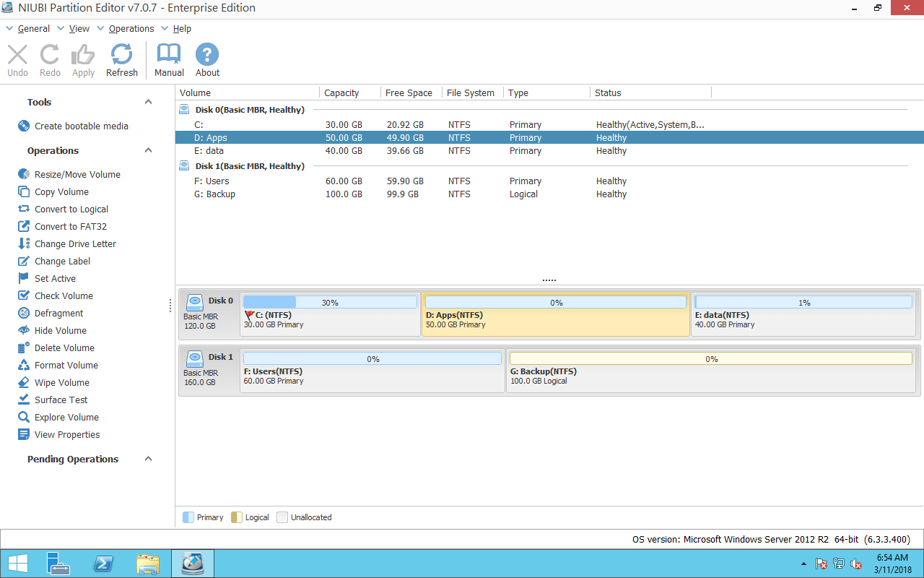Open the Windows Start button
The width and height of the screenshot is (924, 578).
click(x=17, y=564)
